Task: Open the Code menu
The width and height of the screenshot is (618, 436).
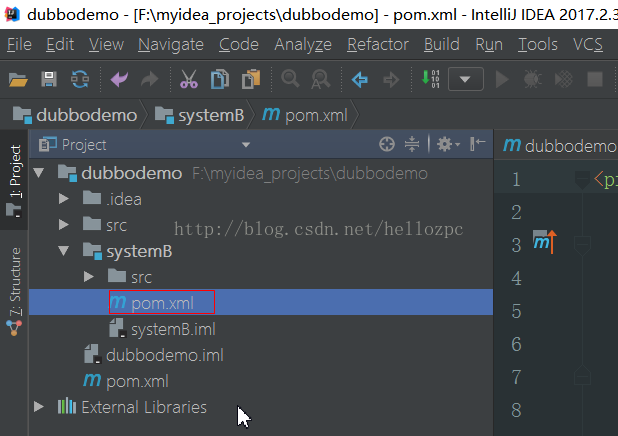Action: [239, 44]
